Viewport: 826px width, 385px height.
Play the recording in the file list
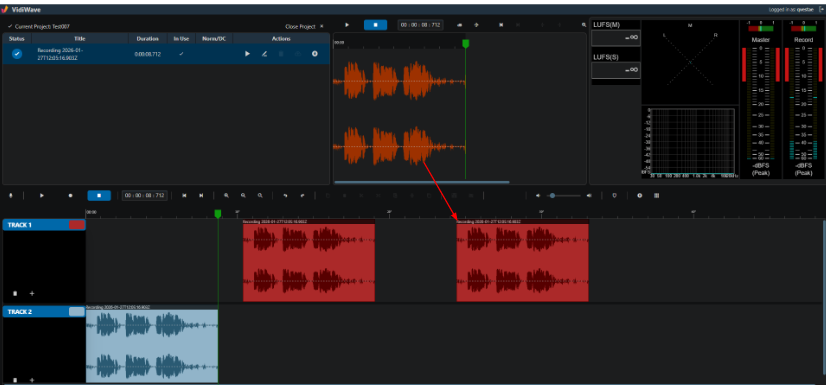pyautogui.click(x=248, y=54)
